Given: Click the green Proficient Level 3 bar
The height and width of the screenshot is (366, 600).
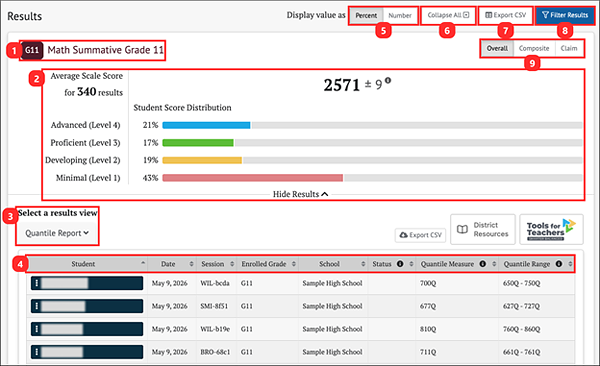Looking at the screenshot, I should (x=198, y=143).
